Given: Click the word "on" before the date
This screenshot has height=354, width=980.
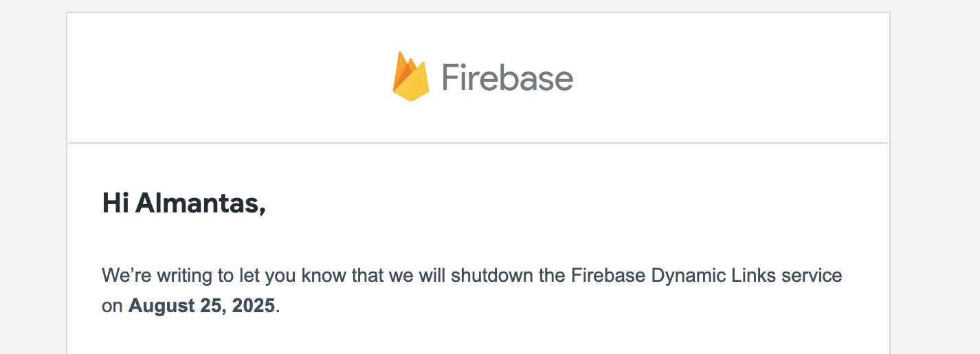Looking at the screenshot, I should click(112, 305).
